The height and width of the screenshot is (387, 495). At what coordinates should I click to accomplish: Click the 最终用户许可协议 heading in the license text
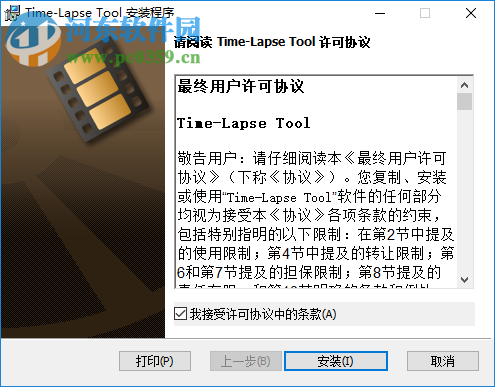tap(241, 86)
